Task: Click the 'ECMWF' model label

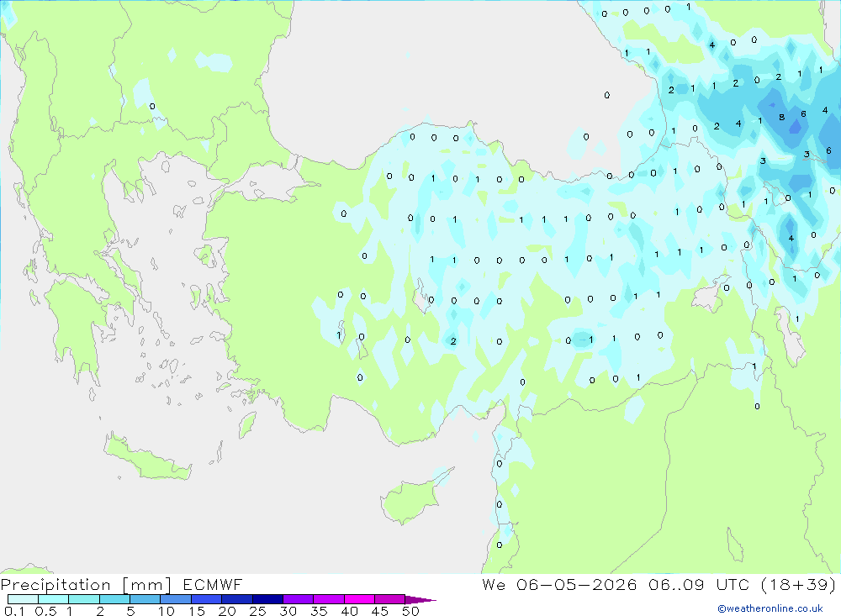Action: pos(213,585)
